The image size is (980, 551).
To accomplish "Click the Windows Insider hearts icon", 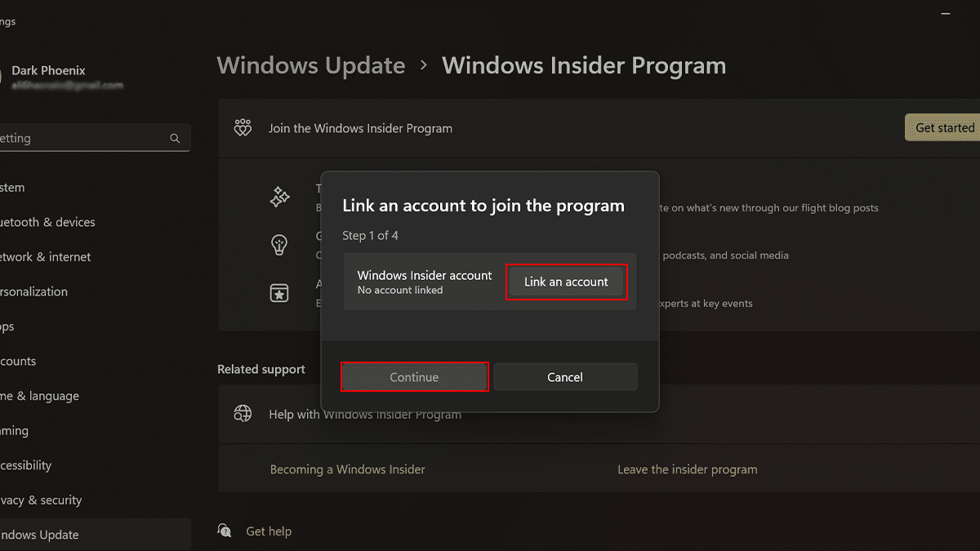I will click(x=243, y=128).
